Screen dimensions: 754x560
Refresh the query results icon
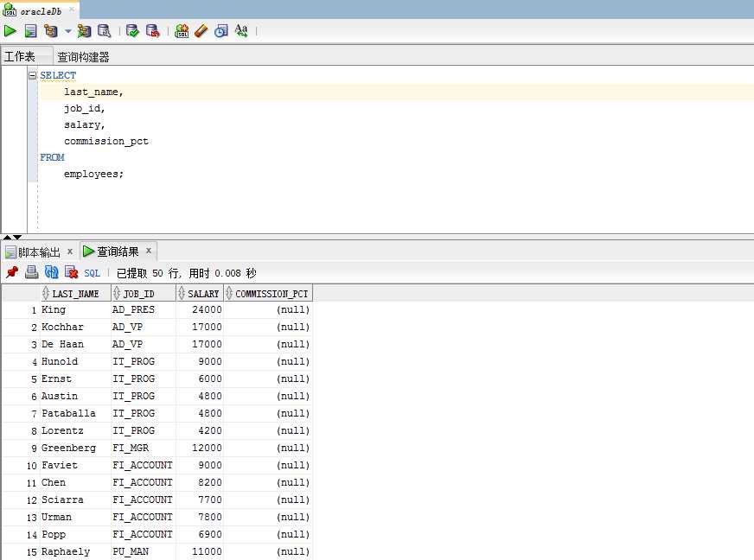52,272
